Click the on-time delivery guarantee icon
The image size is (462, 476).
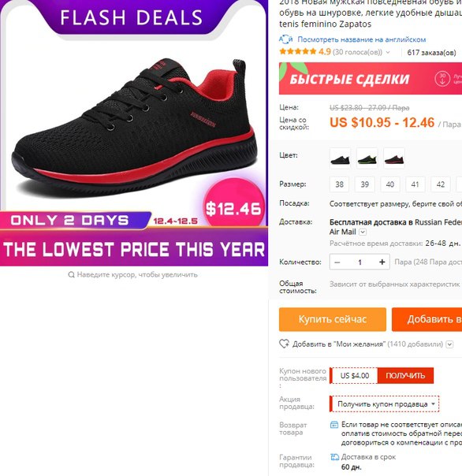coord(334,457)
